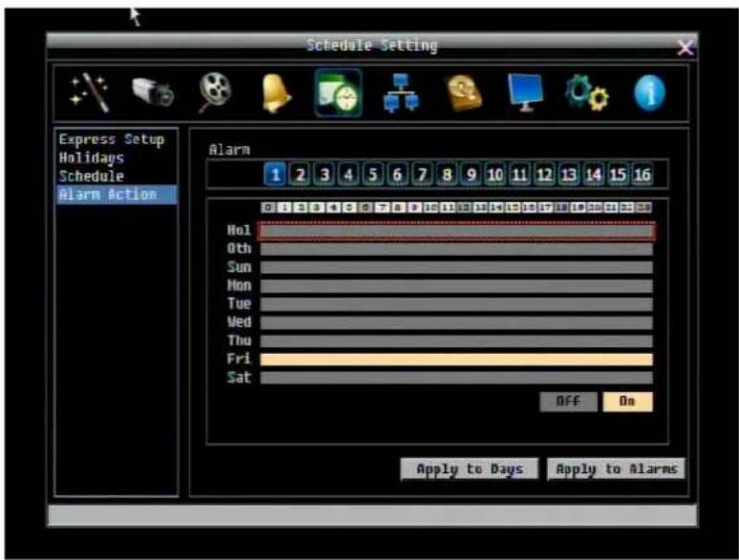Open the alarm bell settings icon
The image size is (739, 560).
click(x=276, y=93)
